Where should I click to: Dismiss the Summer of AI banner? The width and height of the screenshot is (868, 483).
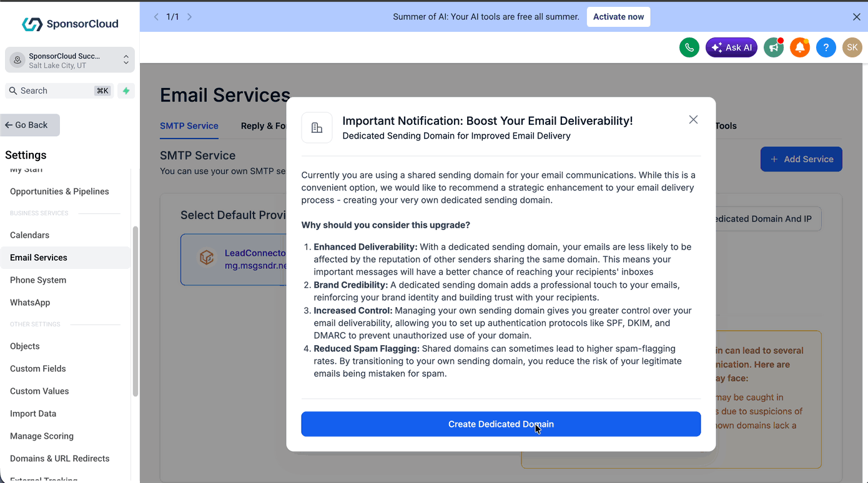(x=857, y=17)
